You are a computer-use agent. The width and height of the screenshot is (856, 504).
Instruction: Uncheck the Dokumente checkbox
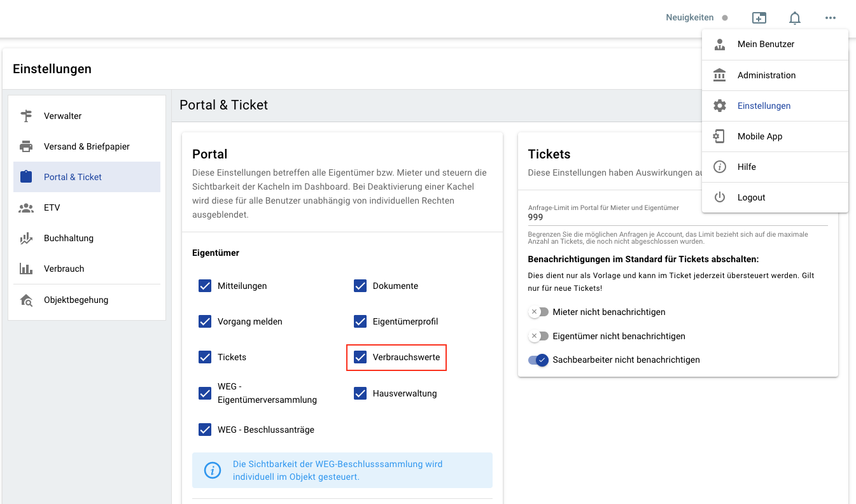(x=360, y=286)
